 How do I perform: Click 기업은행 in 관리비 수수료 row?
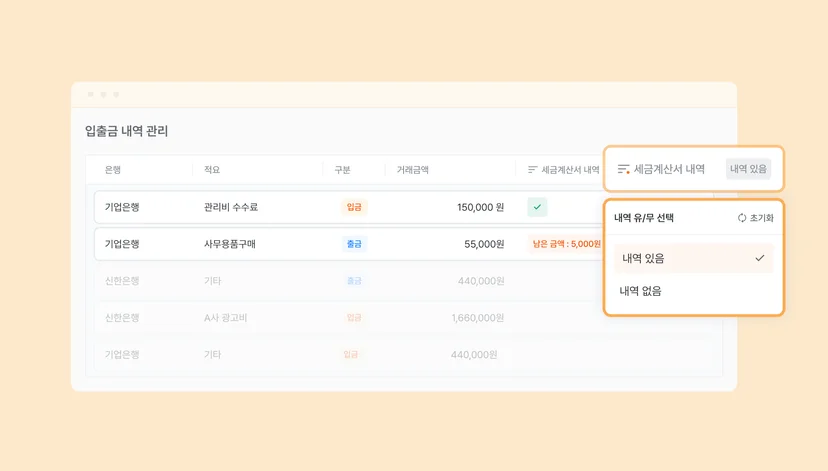point(122,207)
